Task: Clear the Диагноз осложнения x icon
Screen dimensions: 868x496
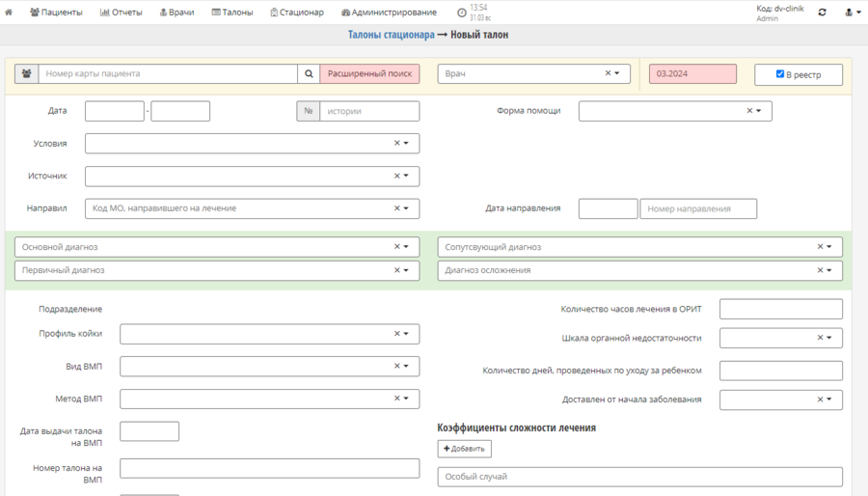Action: 821,270
